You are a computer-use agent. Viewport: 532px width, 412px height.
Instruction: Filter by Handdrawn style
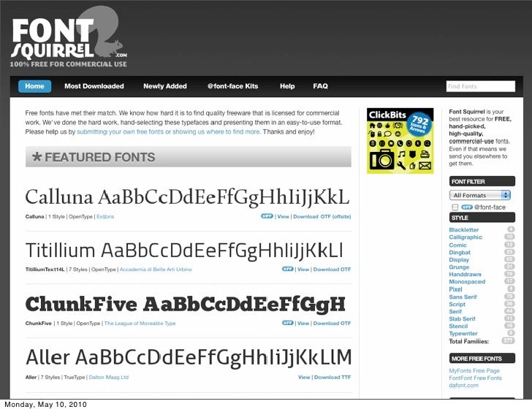pos(465,275)
